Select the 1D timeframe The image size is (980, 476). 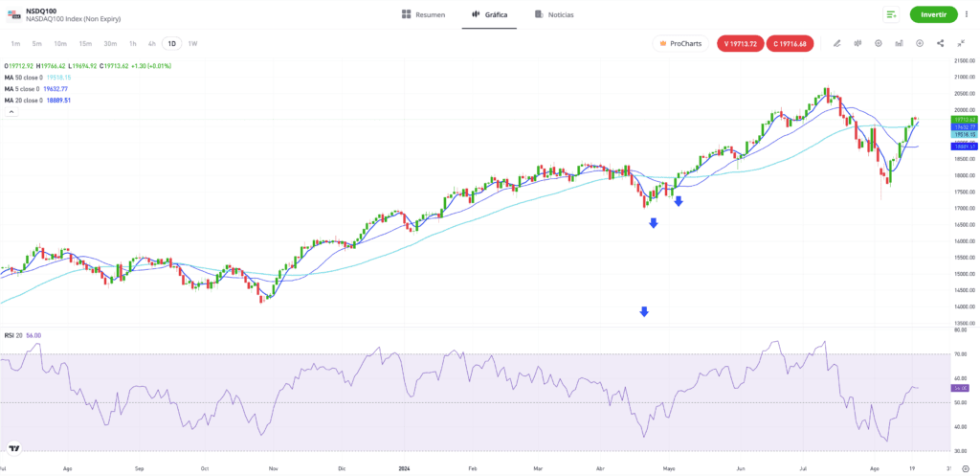[172, 44]
